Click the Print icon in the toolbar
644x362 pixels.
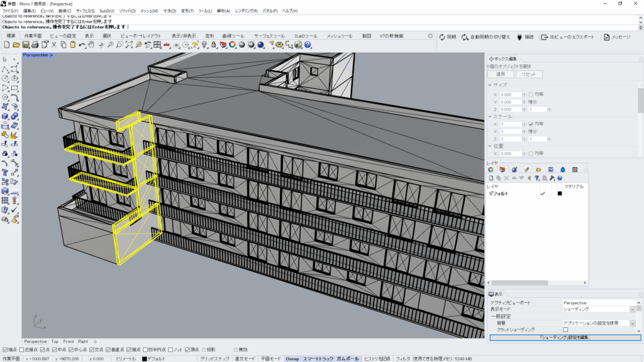(x=35, y=45)
